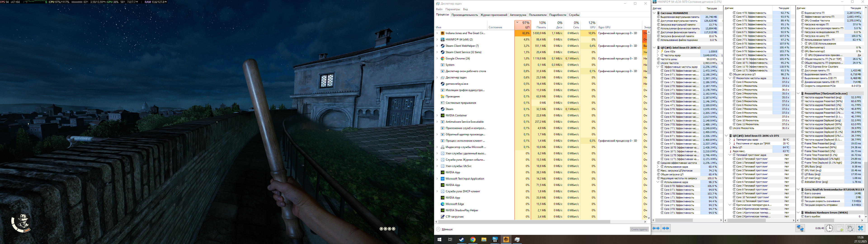Click Task Manager horizontal scrollbar track
Image resolution: width=868 pixels, height=244 pixels.
[x=627, y=222]
